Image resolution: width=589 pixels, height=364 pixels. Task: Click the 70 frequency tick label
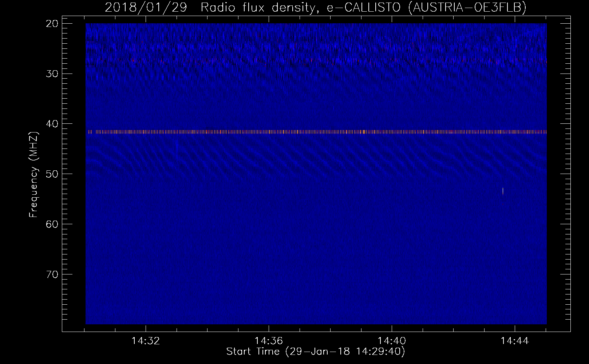pyautogui.click(x=52, y=274)
